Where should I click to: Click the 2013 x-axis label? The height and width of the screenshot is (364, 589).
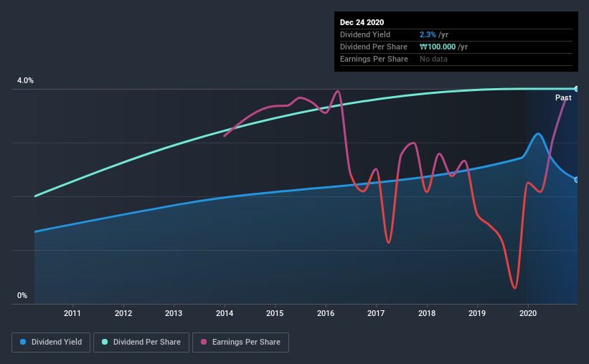click(x=174, y=313)
